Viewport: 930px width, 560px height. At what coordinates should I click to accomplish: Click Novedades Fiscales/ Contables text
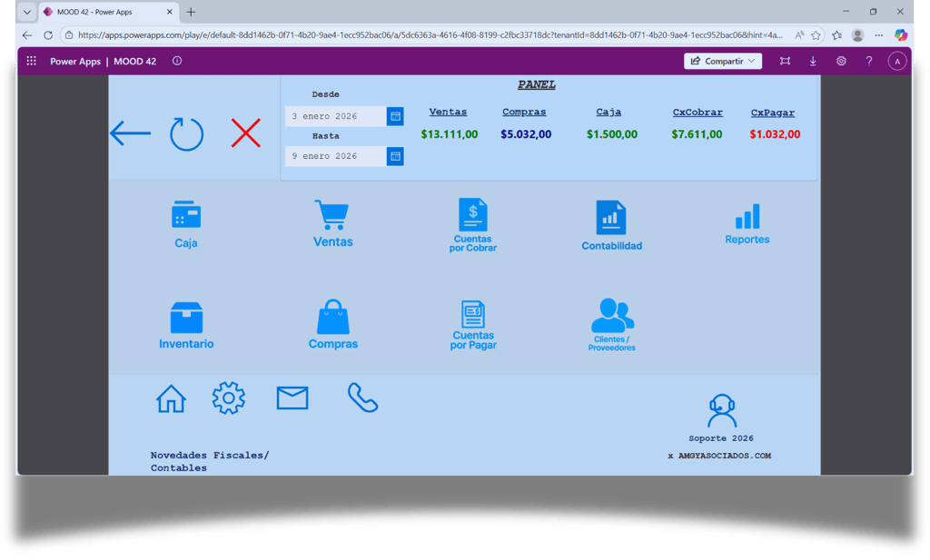(x=210, y=461)
